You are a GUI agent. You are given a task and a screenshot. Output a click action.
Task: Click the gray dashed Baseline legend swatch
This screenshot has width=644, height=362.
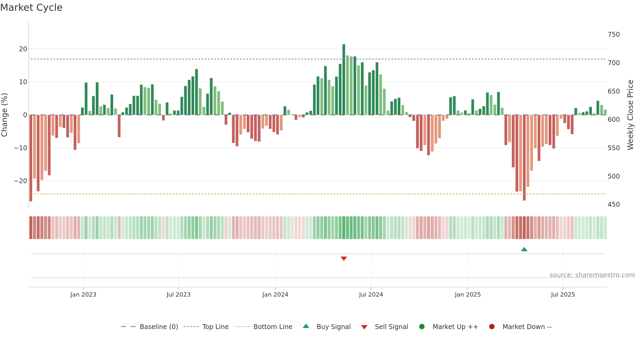tap(128, 327)
